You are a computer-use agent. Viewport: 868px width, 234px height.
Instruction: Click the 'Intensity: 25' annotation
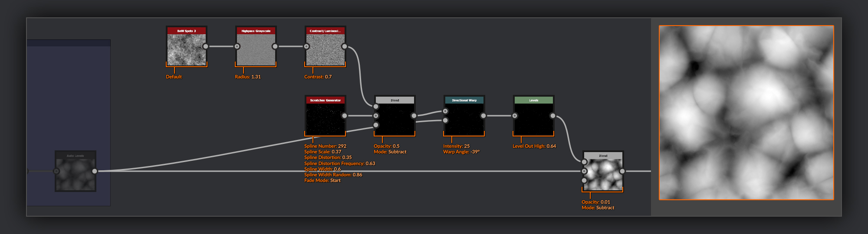coord(456,146)
